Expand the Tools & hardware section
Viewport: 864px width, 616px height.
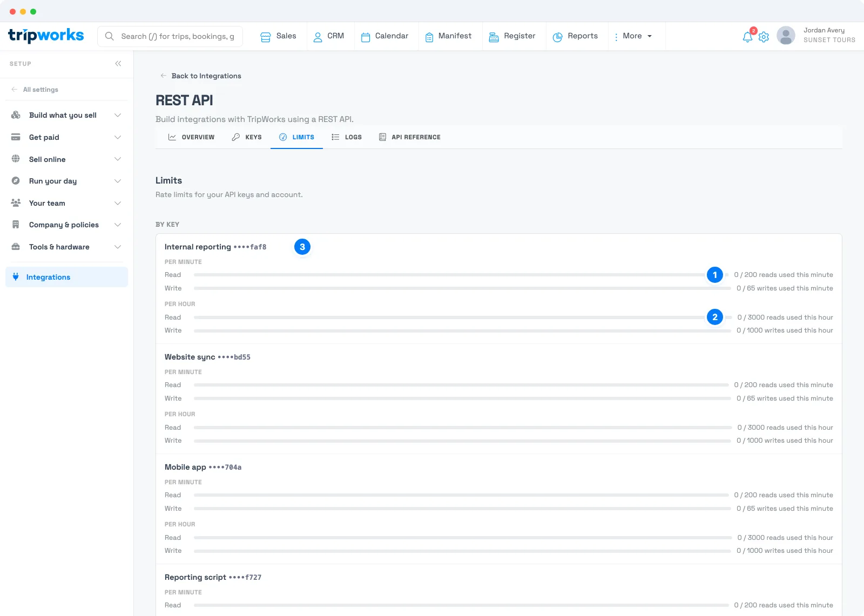(x=66, y=247)
